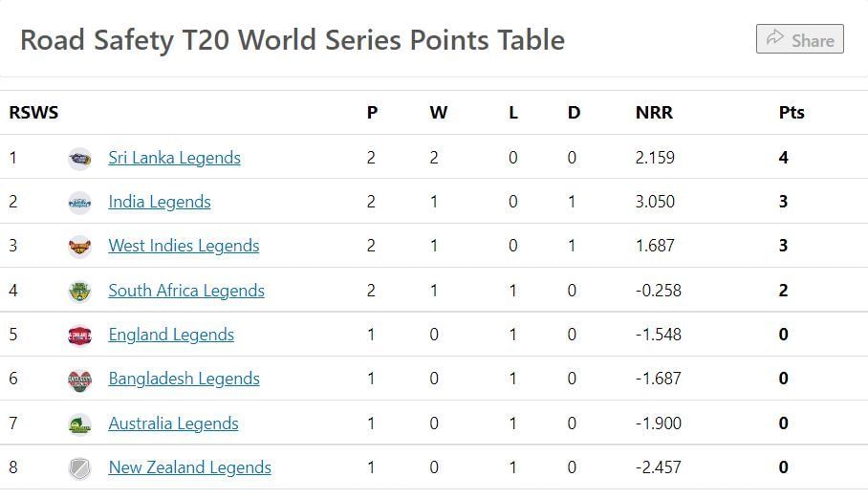Click the South Africa Legends team logo
This screenshot has width=868, height=499.
(x=79, y=291)
